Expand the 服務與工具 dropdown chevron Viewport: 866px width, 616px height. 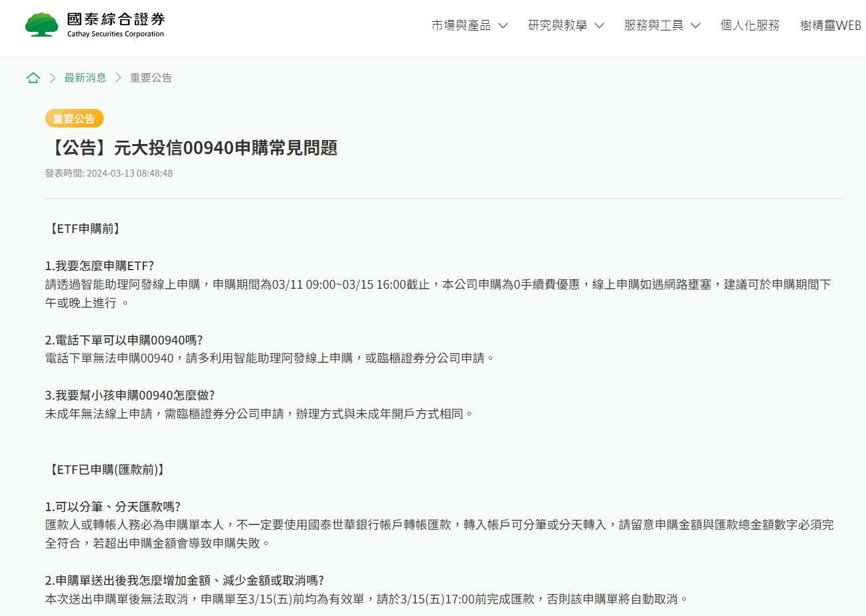click(695, 26)
